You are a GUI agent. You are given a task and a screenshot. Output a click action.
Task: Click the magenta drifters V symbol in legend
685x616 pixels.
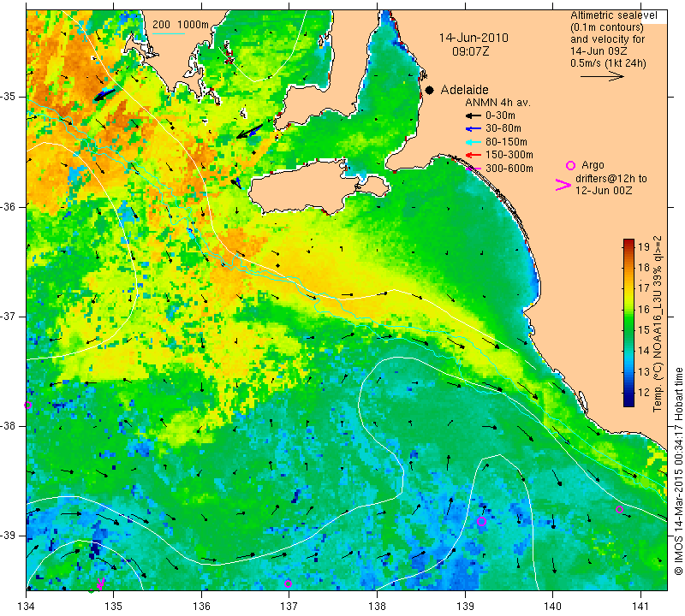563,185
